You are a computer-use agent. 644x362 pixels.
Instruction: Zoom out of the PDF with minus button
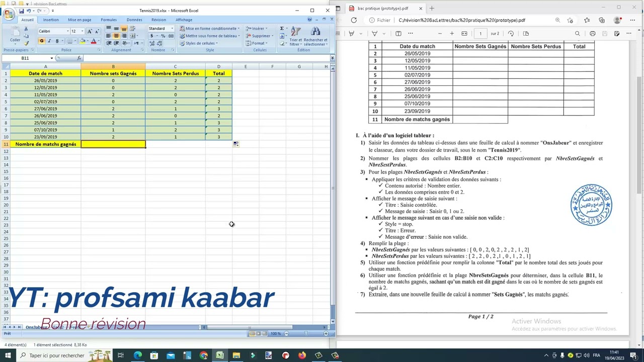pyautogui.click(x=440, y=34)
